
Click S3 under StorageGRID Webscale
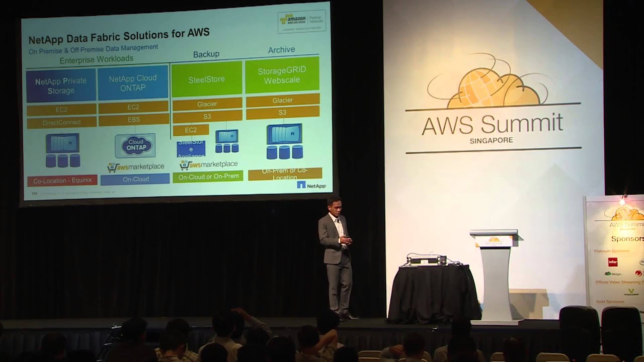[x=283, y=113]
